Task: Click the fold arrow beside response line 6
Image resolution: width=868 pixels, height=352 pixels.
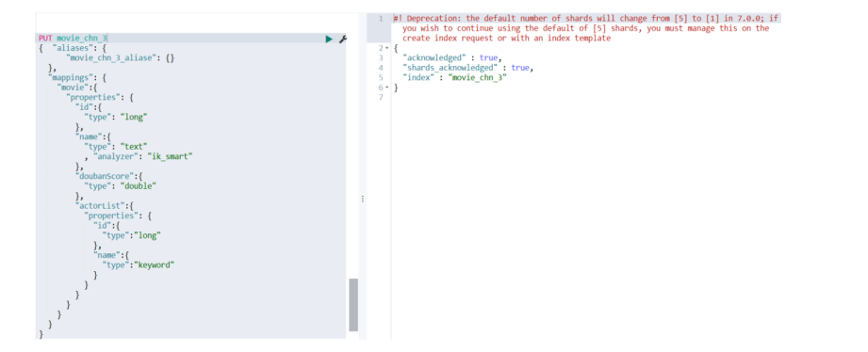Action: (387, 88)
